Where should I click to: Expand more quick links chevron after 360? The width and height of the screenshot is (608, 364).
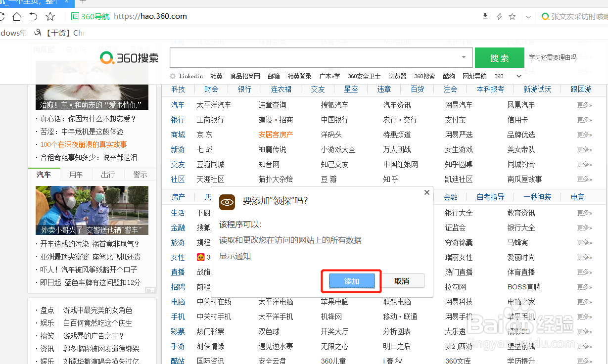coord(519,76)
